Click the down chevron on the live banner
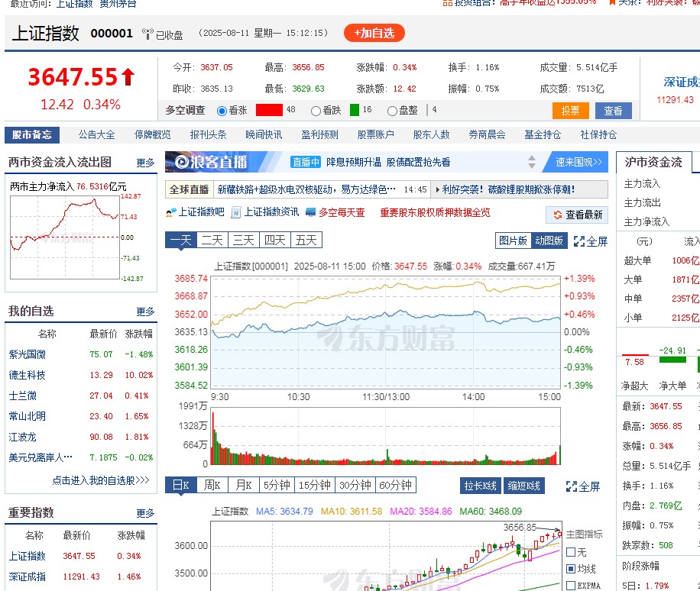Viewport: 700px width, 591px height. click(x=532, y=167)
